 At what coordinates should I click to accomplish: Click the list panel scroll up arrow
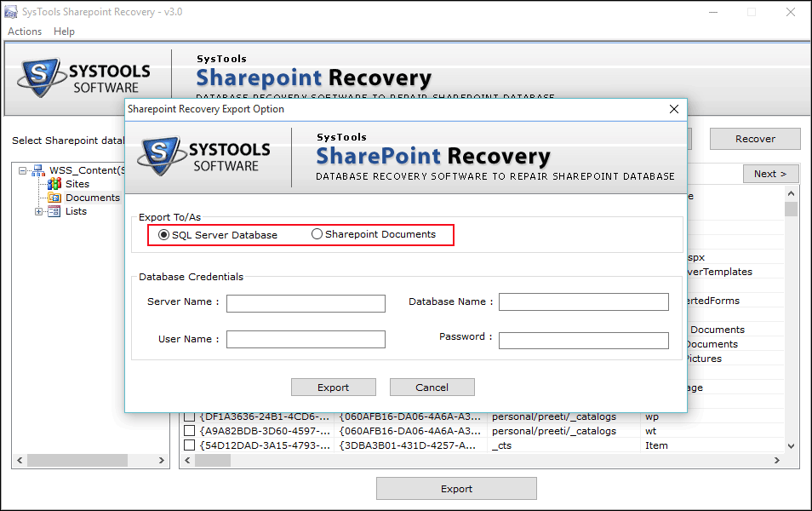[791, 194]
